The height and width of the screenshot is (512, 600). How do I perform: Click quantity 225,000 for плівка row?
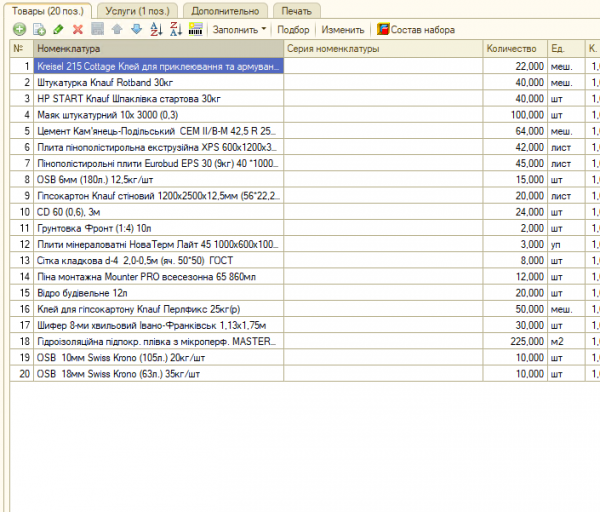click(515, 341)
